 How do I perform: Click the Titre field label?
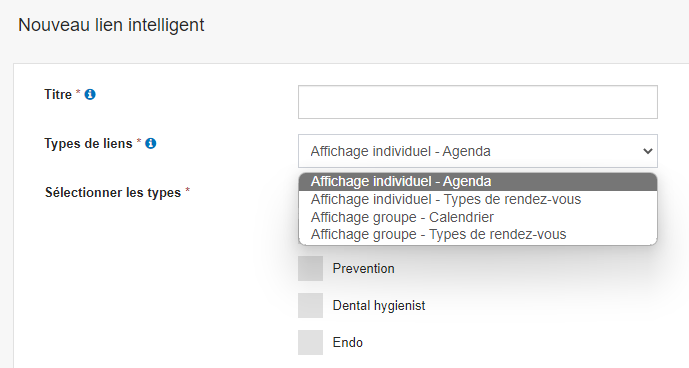coord(58,95)
